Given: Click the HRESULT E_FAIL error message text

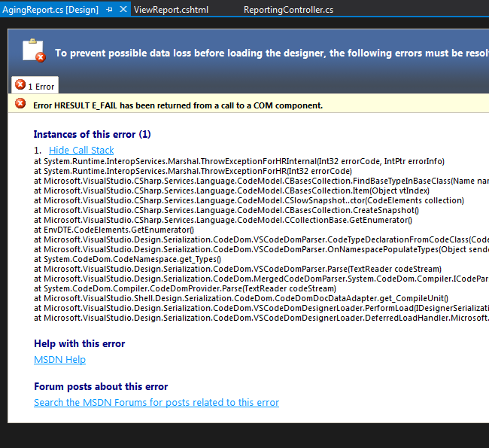Looking at the screenshot, I should (178, 105).
